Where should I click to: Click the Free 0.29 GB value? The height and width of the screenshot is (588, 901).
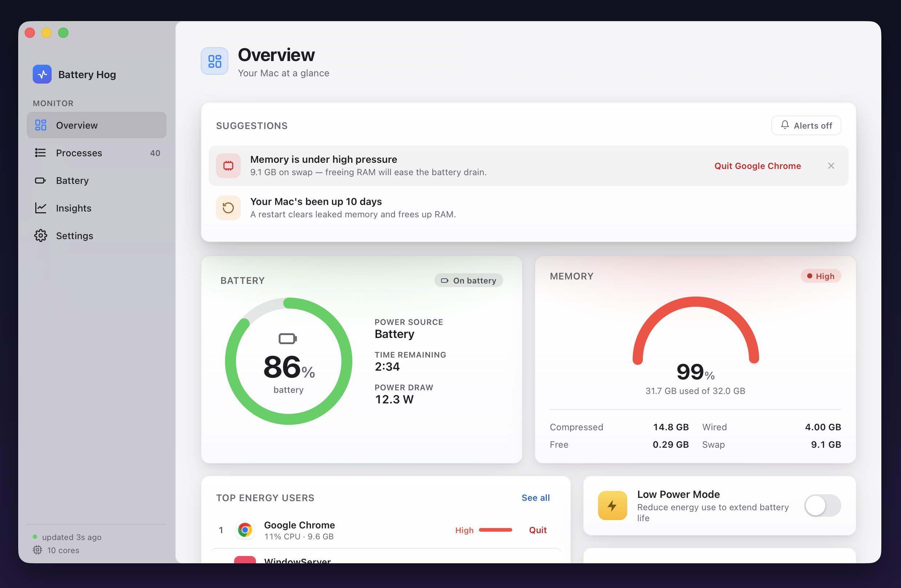coord(670,444)
